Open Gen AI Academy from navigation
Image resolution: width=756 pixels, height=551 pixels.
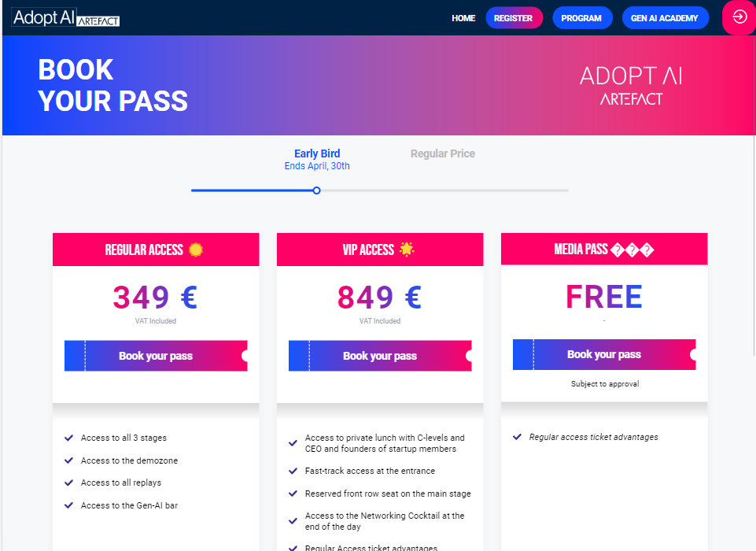coord(665,18)
